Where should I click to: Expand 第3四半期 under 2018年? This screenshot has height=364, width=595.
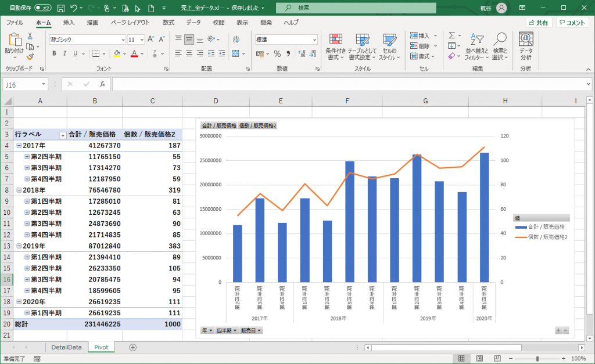[x=27, y=224]
